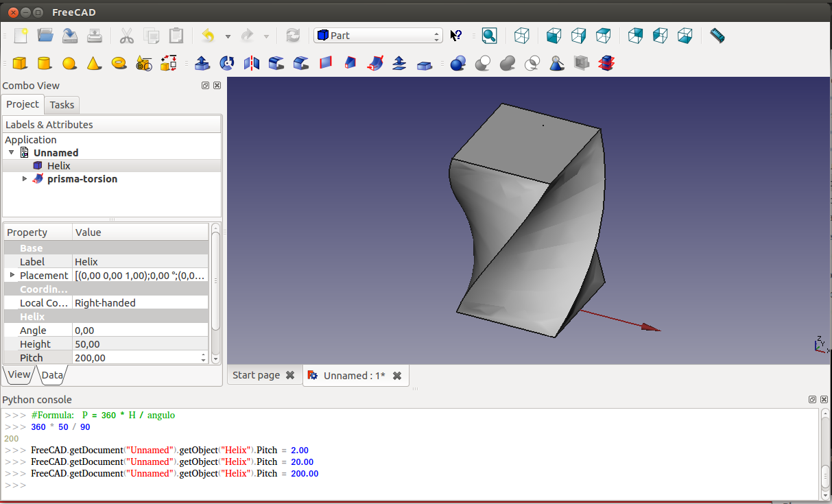Select the Revolve tool
Viewport: 832px width, 504px height.
coord(227,64)
